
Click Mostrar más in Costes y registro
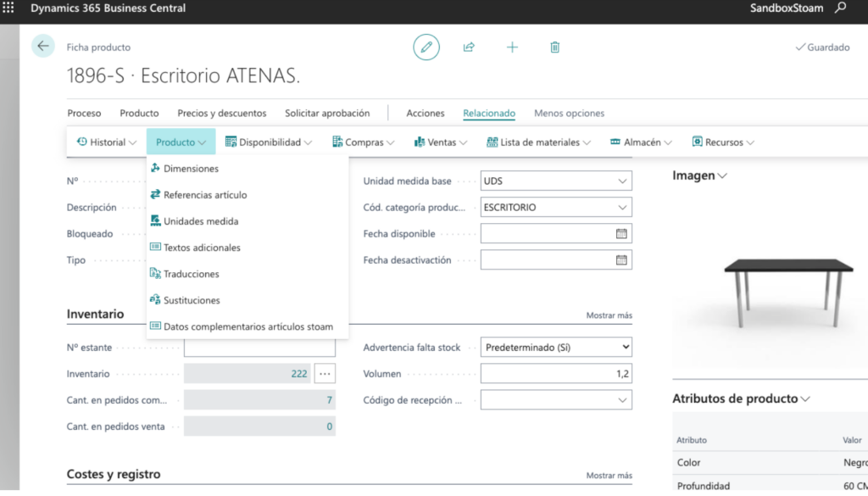tap(609, 475)
